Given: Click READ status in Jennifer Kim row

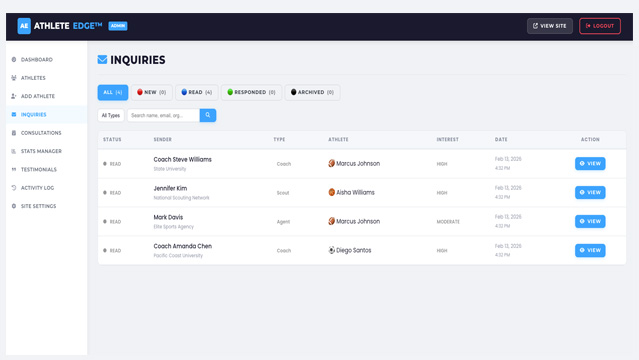Looking at the screenshot, I should point(112,193).
